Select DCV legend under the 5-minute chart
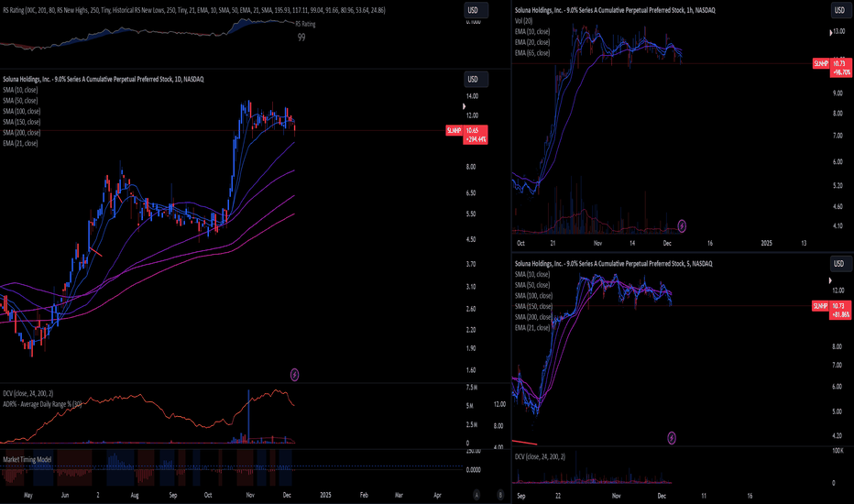The image size is (854, 504). pyautogui.click(x=540, y=456)
